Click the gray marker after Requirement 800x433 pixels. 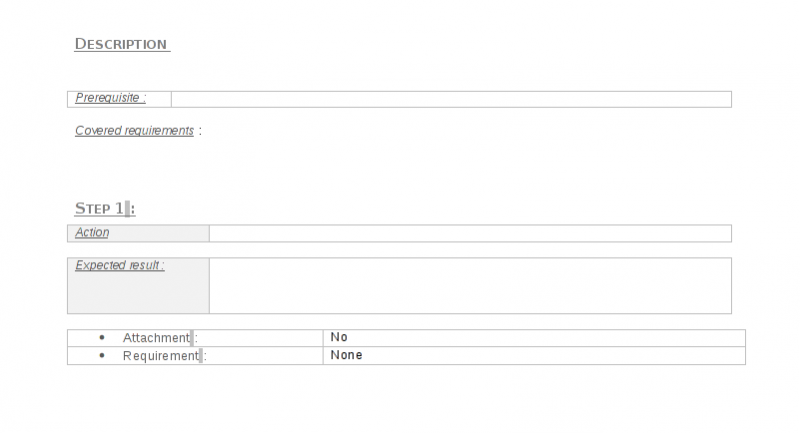tap(201, 356)
